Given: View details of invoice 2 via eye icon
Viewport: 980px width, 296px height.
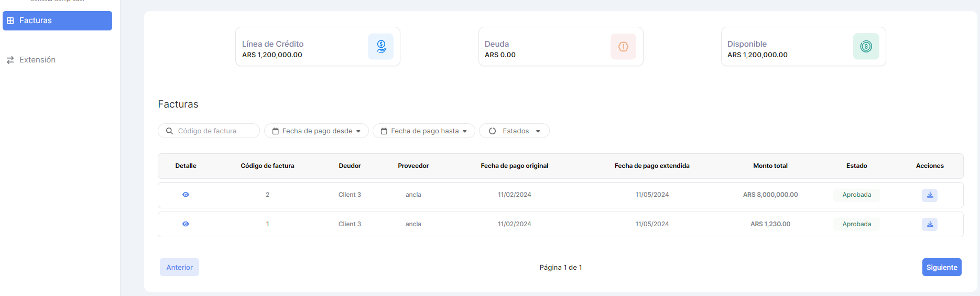Looking at the screenshot, I should [x=186, y=195].
